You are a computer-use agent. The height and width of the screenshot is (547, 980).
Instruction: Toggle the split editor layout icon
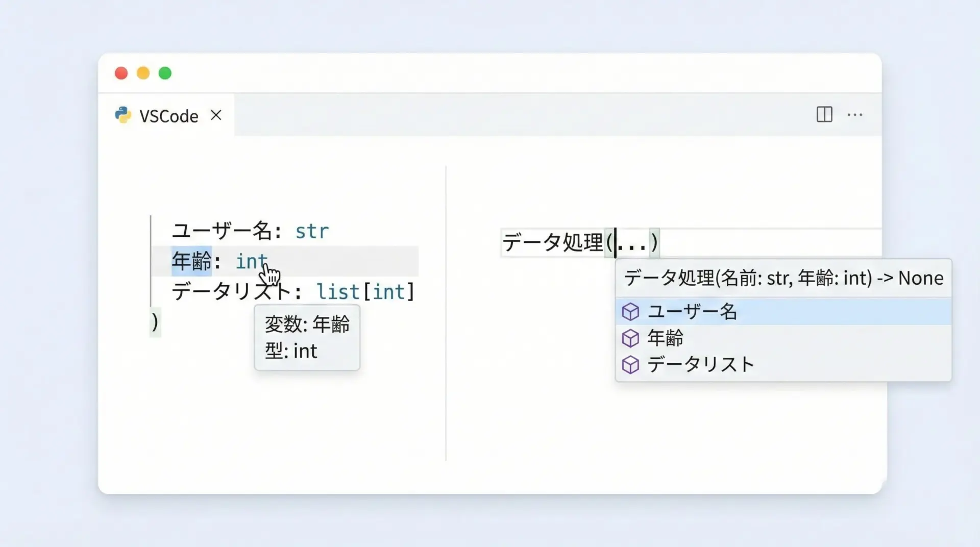[x=824, y=114]
